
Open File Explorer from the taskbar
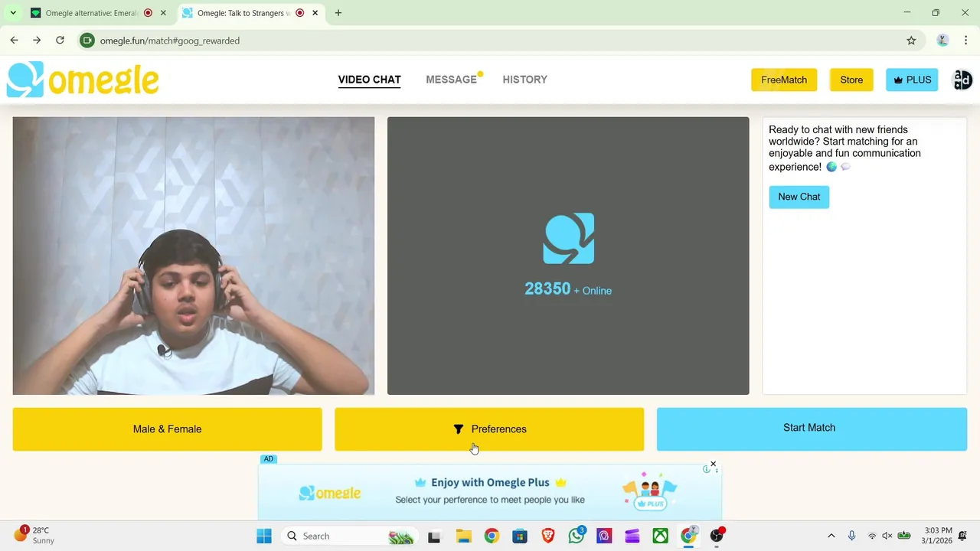click(x=463, y=536)
